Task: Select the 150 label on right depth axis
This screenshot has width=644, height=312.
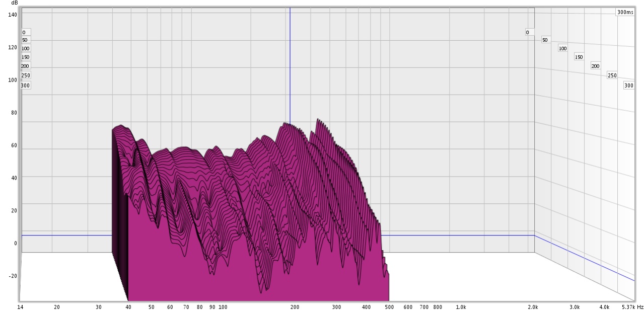Action: tap(579, 57)
